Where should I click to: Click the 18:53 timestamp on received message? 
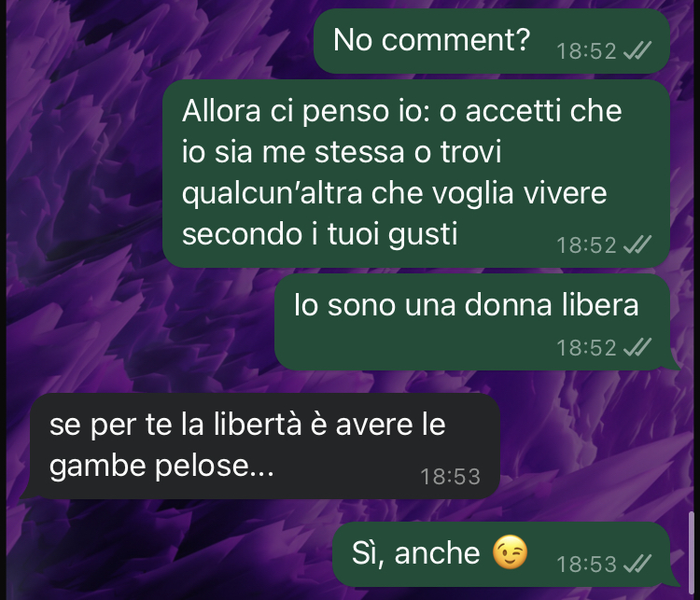(450, 476)
